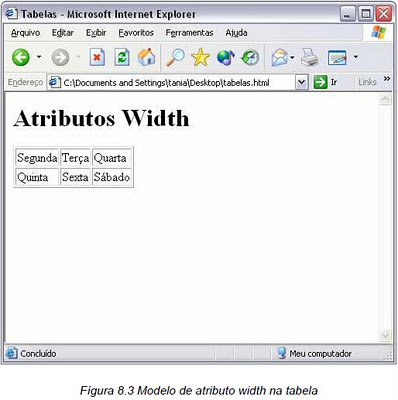Open the History clock icon
This screenshot has width=398, height=400.
[x=250, y=57]
